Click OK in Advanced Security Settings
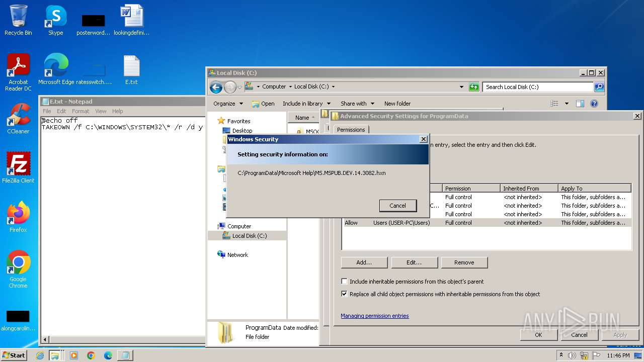The height and width of the screenshot is (362, 644). [x=538, y=335]
